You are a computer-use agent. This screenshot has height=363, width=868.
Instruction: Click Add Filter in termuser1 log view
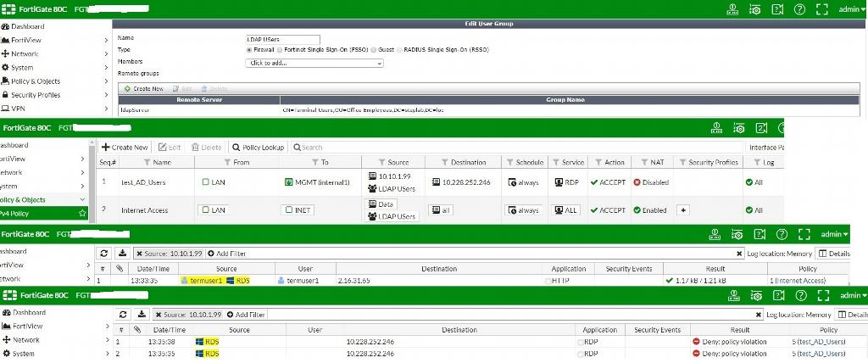pos(226,254)
